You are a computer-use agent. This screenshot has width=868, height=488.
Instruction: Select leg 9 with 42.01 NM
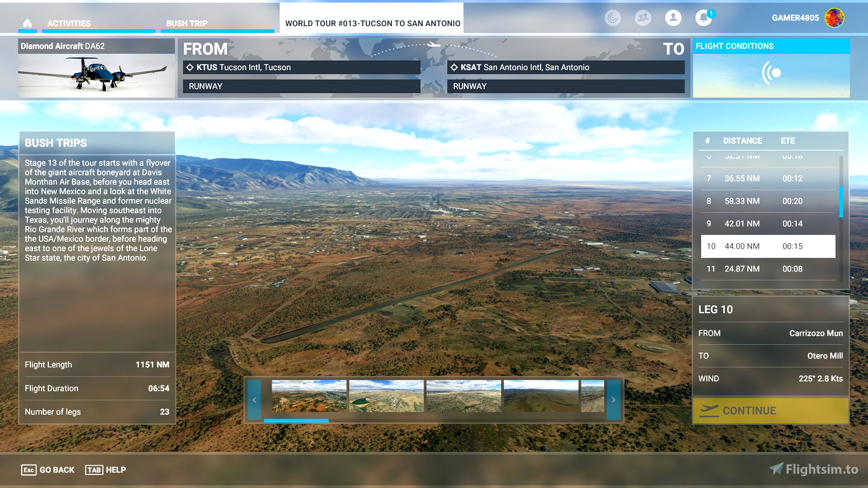(768, 223)
